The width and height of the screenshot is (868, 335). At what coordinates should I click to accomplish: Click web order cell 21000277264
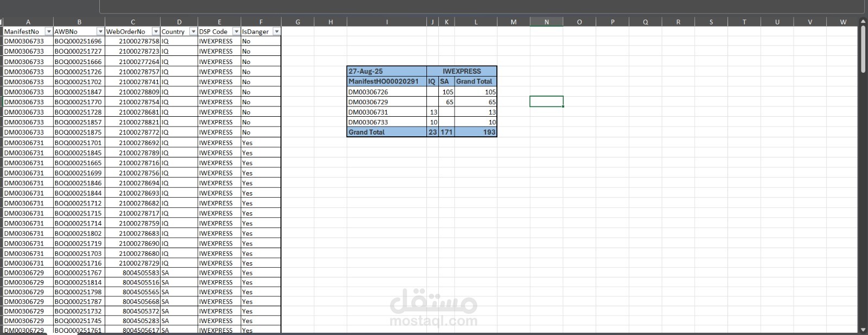click(x=133, y=62)
